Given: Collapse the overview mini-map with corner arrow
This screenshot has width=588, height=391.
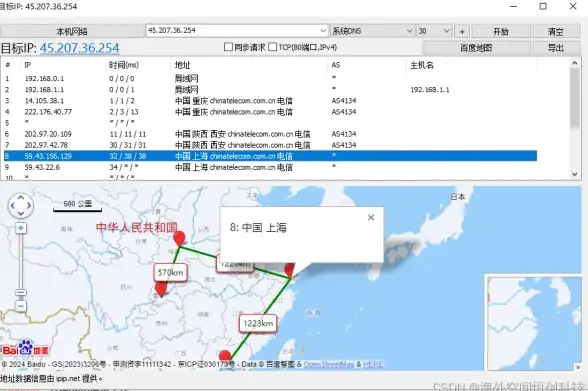Looking at the screenshot, I should tap(578, 367).
